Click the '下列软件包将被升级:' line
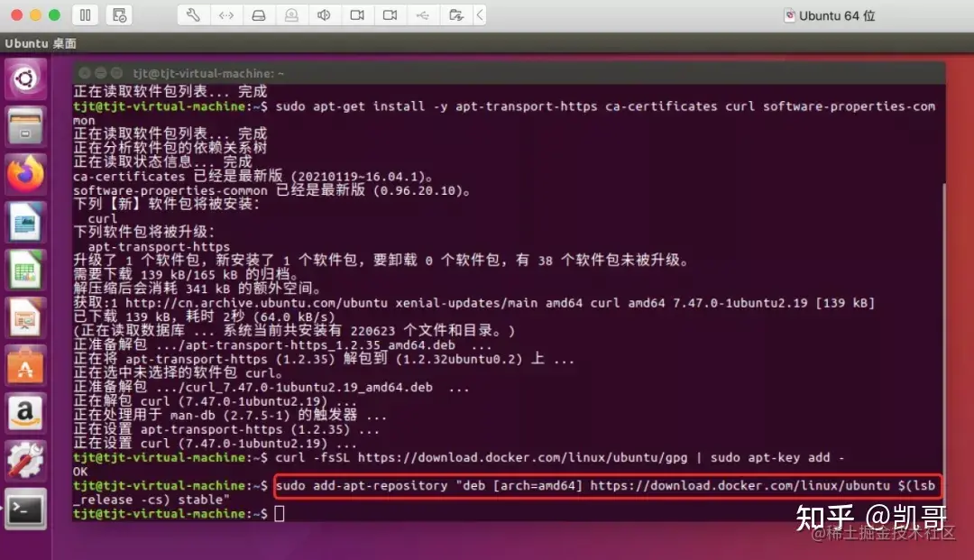 pos(144,232)
